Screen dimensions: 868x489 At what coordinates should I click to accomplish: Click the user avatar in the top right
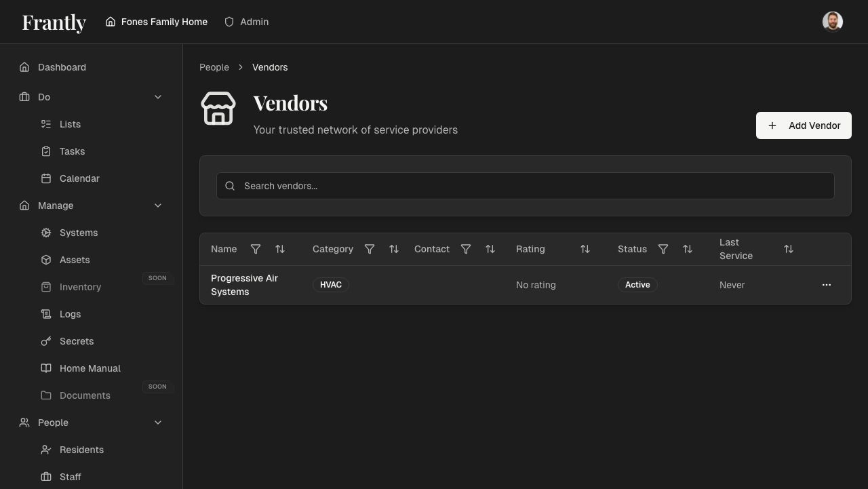click(x=833, y=21)
